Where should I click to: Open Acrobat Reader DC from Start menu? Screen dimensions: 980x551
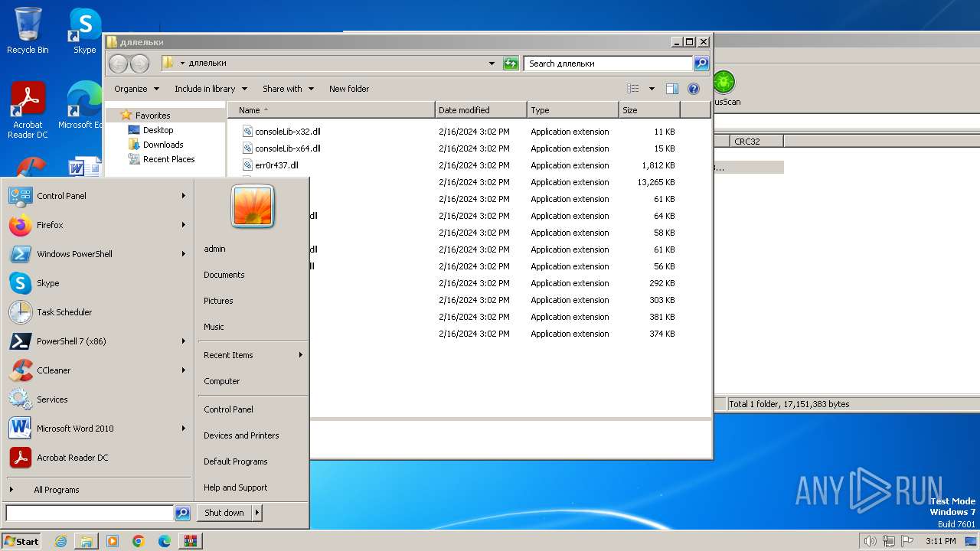point(97,458)
